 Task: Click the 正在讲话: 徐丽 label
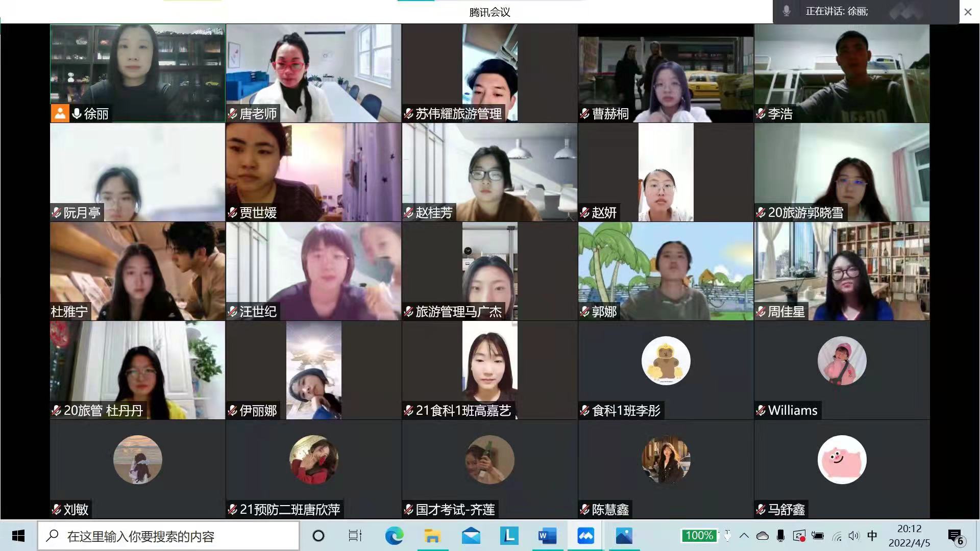tap(837, 11)
